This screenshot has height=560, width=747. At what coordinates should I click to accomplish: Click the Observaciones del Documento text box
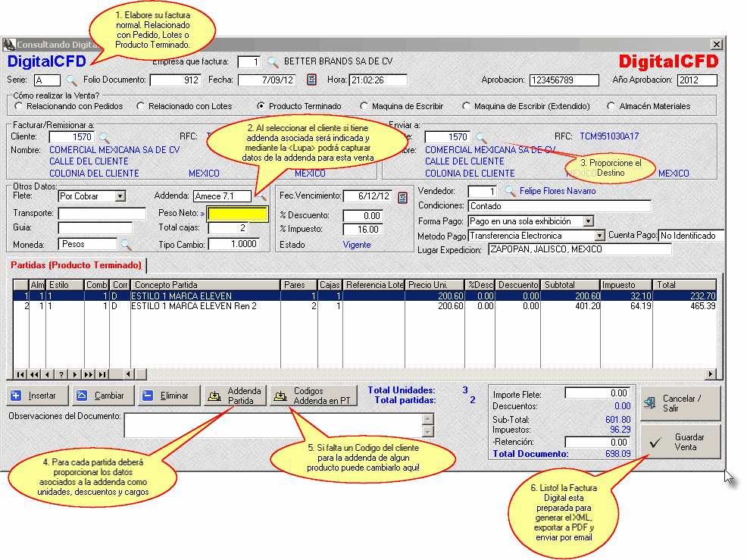click(x=273, y=425)
